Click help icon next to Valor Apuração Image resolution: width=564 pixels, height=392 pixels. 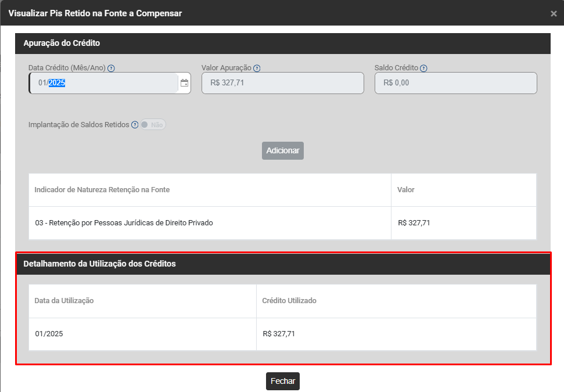coord(257,68)
